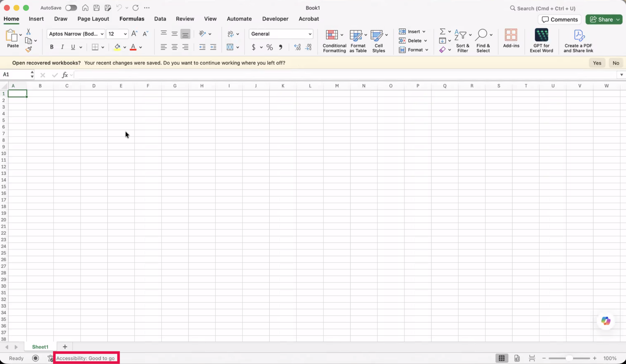
Task: Click the Insert Function fx icon
Action: pos(65,75)
